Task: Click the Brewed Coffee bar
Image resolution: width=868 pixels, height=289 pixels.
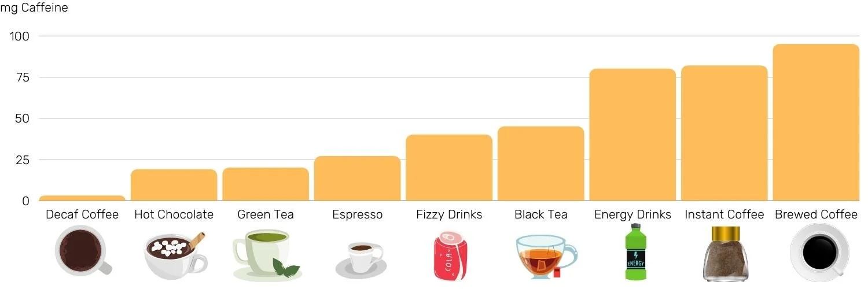Action: click(816, 123)
